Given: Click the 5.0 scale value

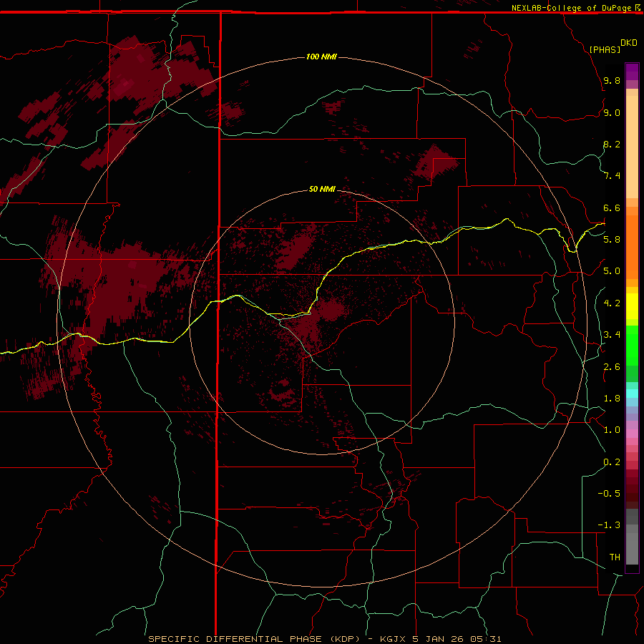Looking at the screenshot, I should coord(612,271).
